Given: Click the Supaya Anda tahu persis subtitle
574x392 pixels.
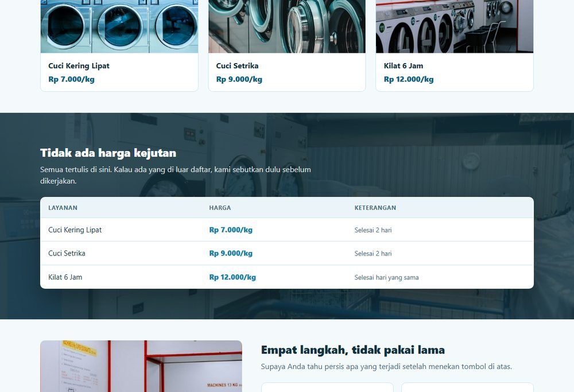Looking at the screenshot, I should click(386, 366).
